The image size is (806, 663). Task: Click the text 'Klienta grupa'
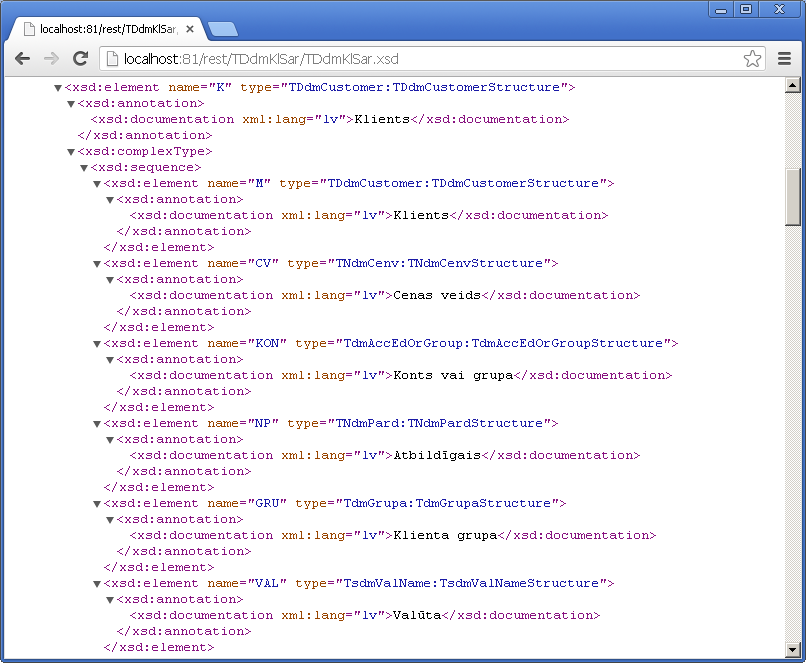click(x=445, y=535)
